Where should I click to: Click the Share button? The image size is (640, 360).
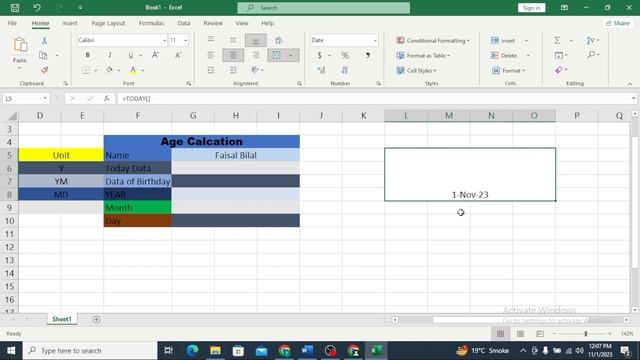[618, 23]
